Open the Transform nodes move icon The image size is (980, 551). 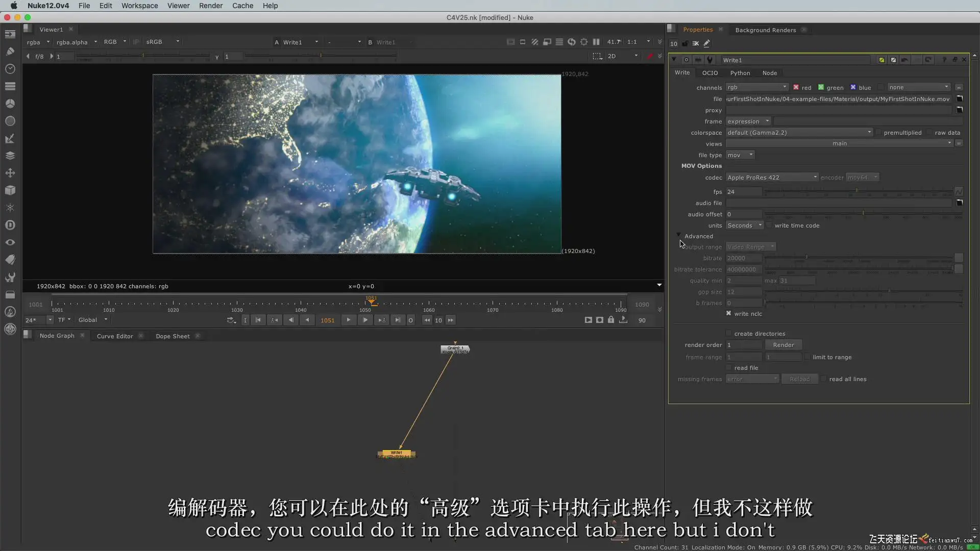pos(10,173)
